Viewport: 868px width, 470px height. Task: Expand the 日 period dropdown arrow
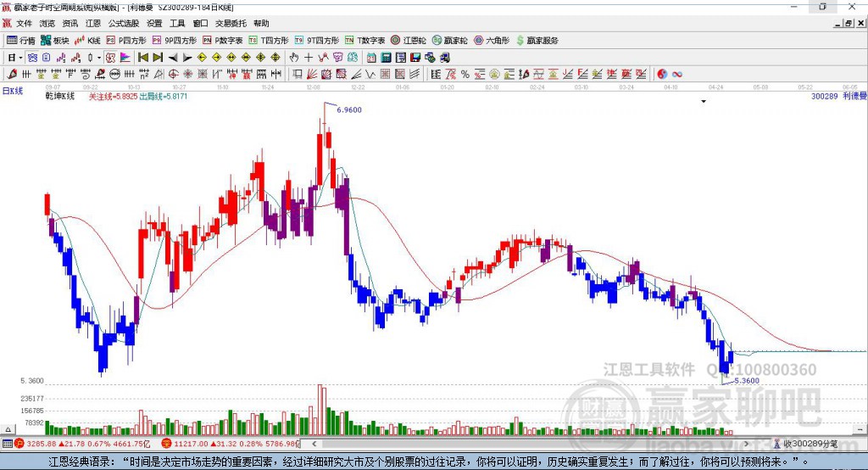[x=20, y=58]
